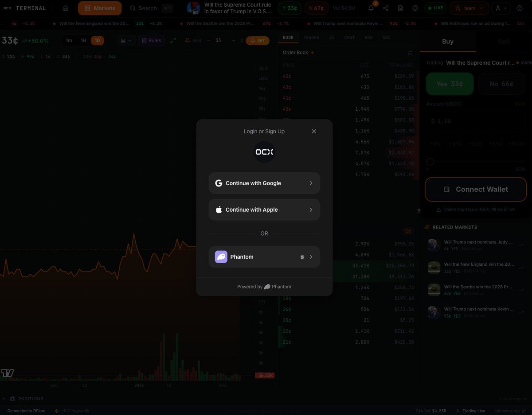Open the notifications bell
Image resolution: width=532 pixels, height=415 pixels.
pos(372,8)
